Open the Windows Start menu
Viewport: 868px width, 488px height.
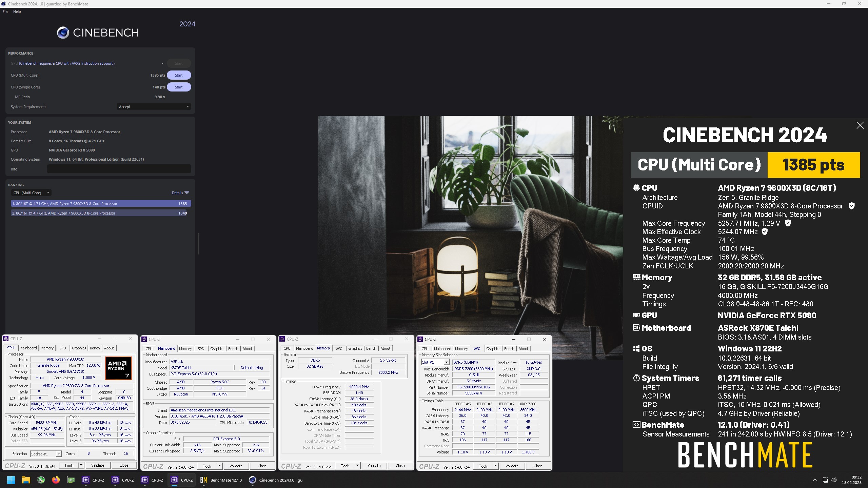tap(11, 480)
